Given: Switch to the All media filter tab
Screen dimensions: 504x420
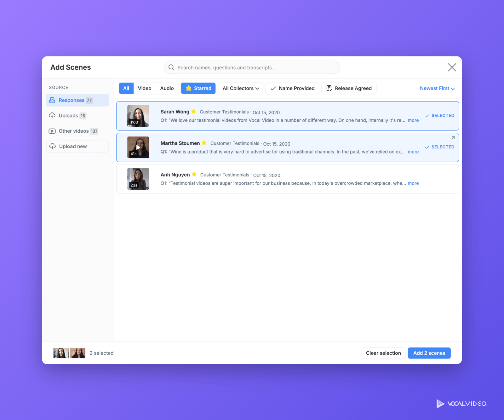Looking at the screenshot, I should pyautogui.click(x=126, y=88).
